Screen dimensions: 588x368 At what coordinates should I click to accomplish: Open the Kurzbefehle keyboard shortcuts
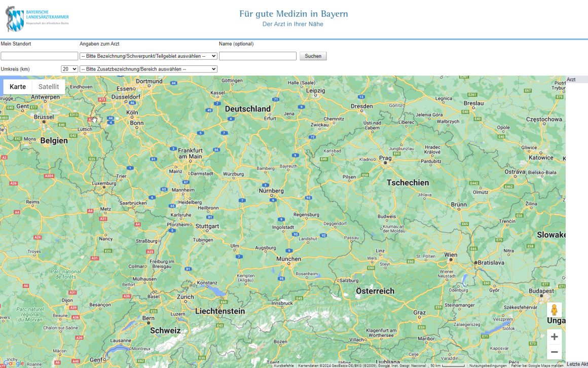(284, 365)
